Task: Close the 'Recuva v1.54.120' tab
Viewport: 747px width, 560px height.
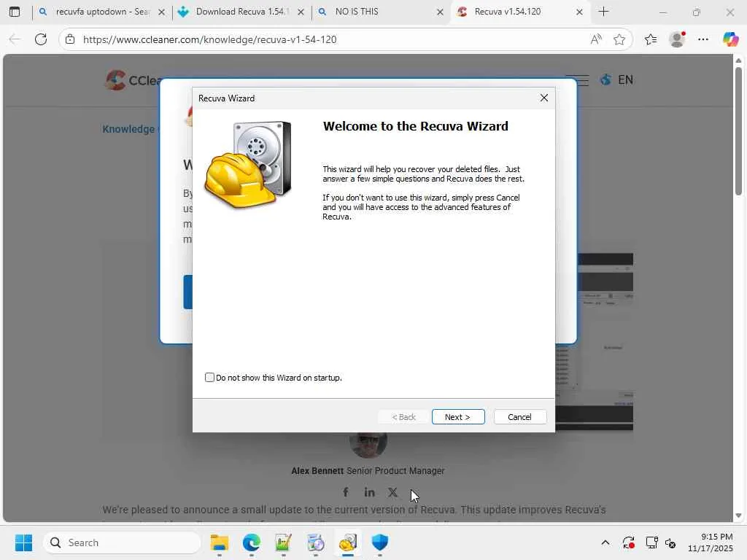Action: (579, 12)
